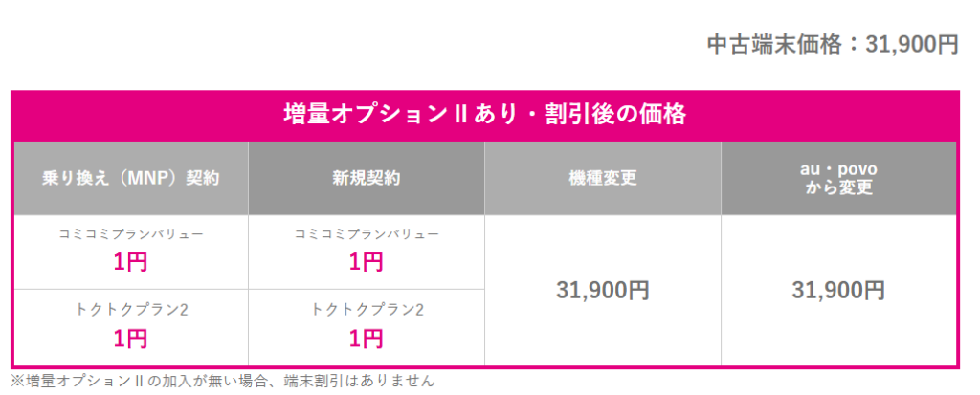The image size is (980, 395).
Task: Select the 乗り換え（MNP）契約 column header
Action: [x=131, y=178]
